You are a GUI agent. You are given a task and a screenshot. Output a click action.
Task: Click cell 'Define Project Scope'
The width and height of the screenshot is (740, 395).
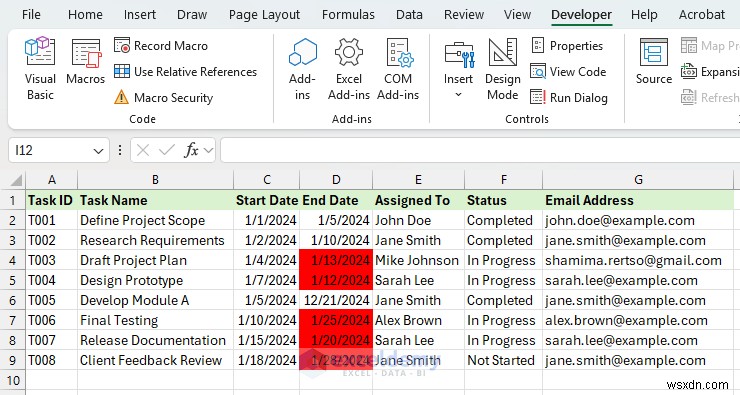[x=155, y=220]
